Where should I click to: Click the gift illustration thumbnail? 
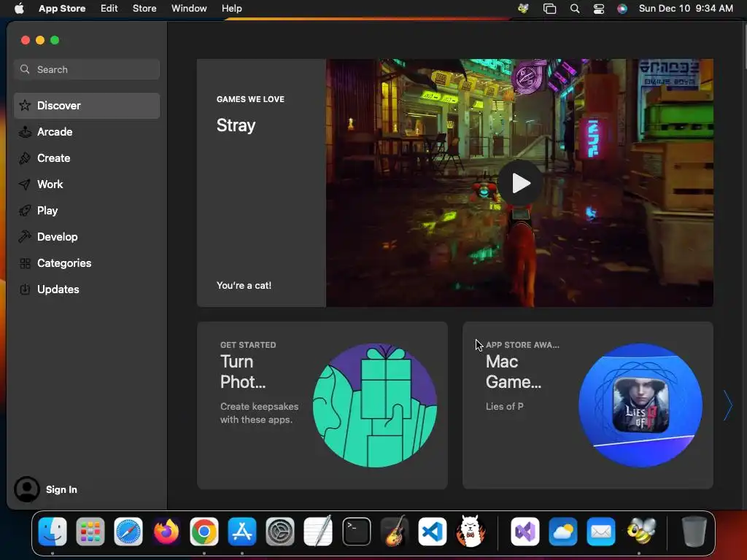point(375,405)
